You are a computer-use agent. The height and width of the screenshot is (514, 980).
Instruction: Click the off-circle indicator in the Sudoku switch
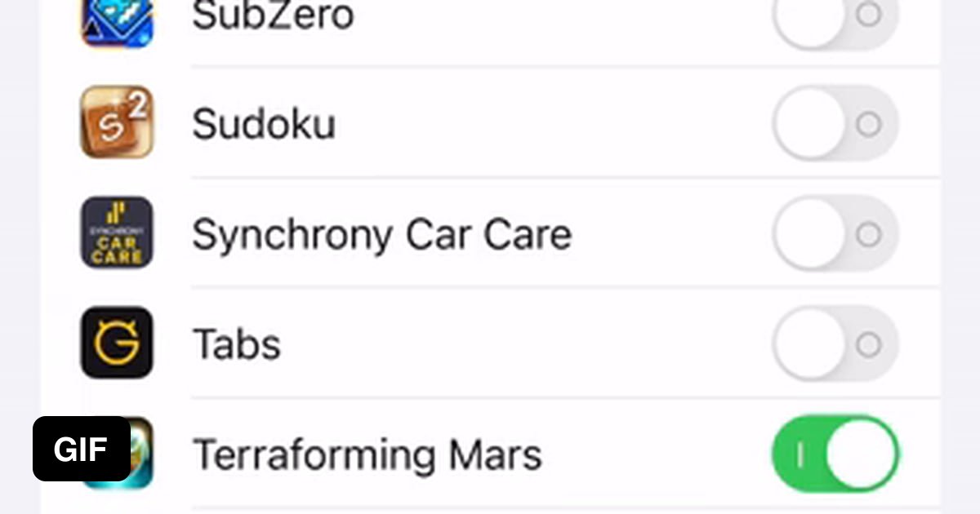coord(868,124)
